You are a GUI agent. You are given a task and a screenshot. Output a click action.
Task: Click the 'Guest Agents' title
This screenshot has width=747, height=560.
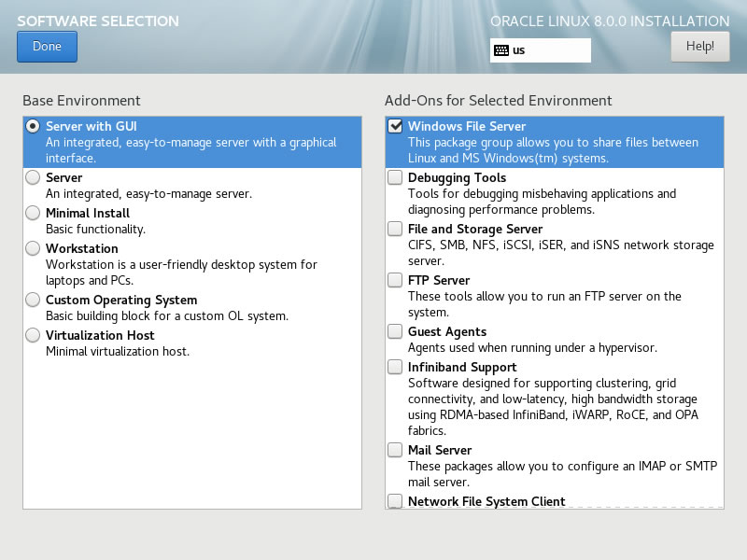(x=447, y=331)
